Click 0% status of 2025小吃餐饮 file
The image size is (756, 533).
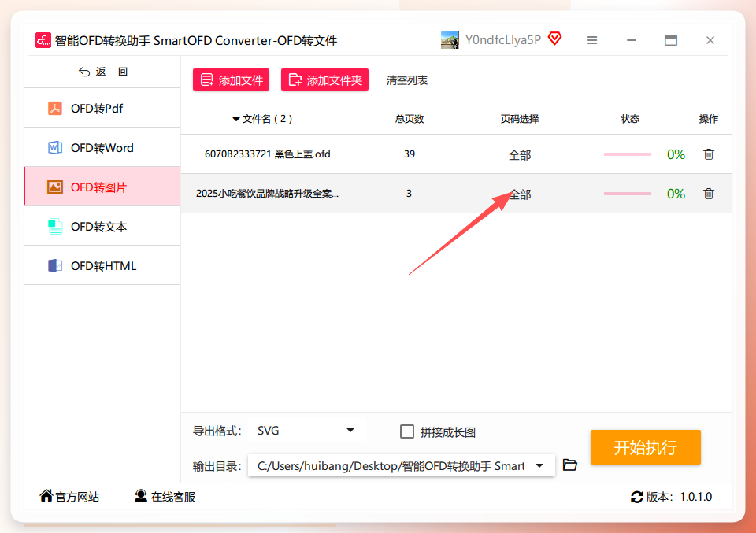coord(676,194)
